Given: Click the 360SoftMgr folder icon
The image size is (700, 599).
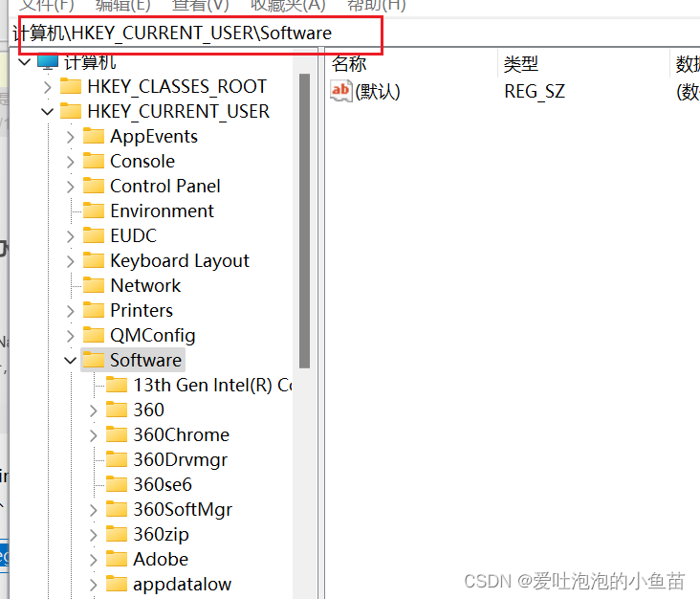Looking at the screenshot, I should click(117, 509).
